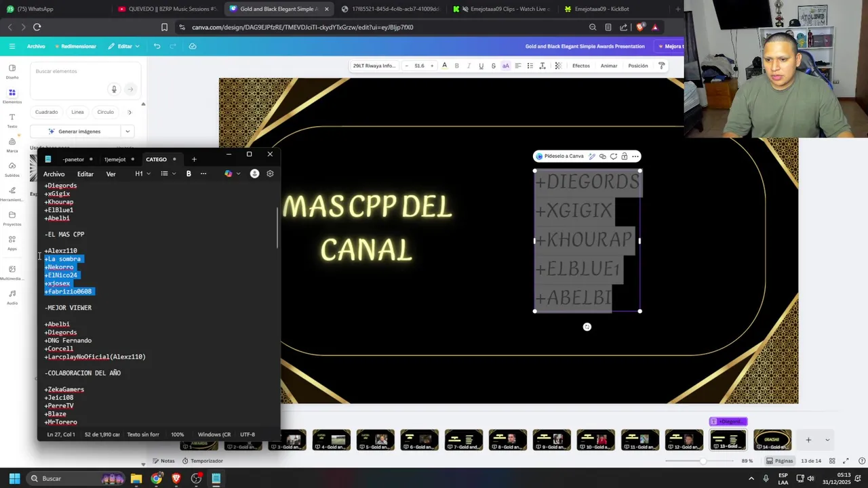Screen dimensions: 868x488
Task: Open the Elementos side panel
Action: 12,96
